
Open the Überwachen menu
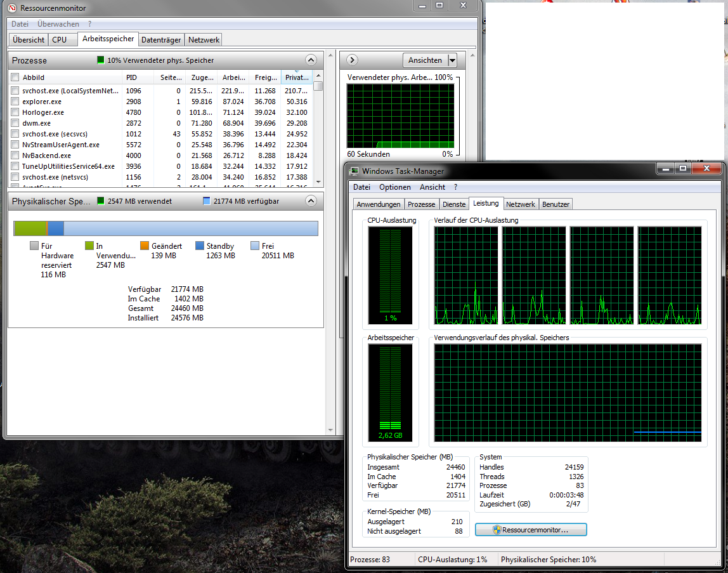[x=58, y=24]
